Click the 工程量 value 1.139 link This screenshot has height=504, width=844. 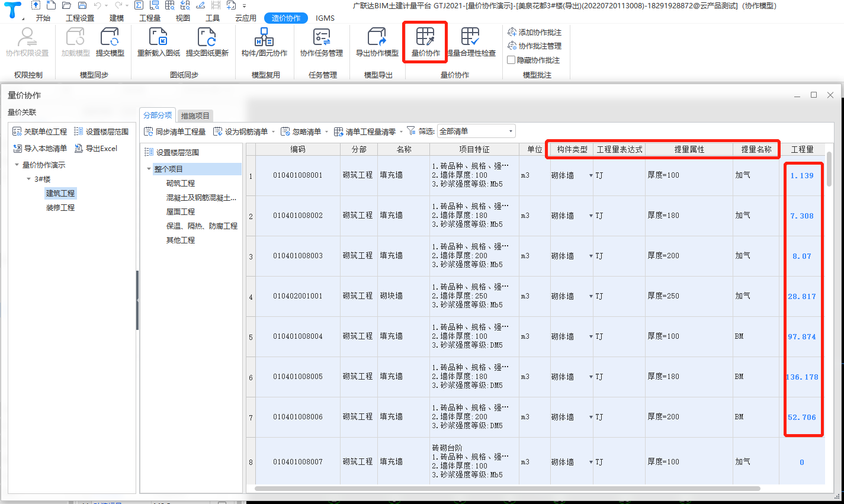pos(802,175)
